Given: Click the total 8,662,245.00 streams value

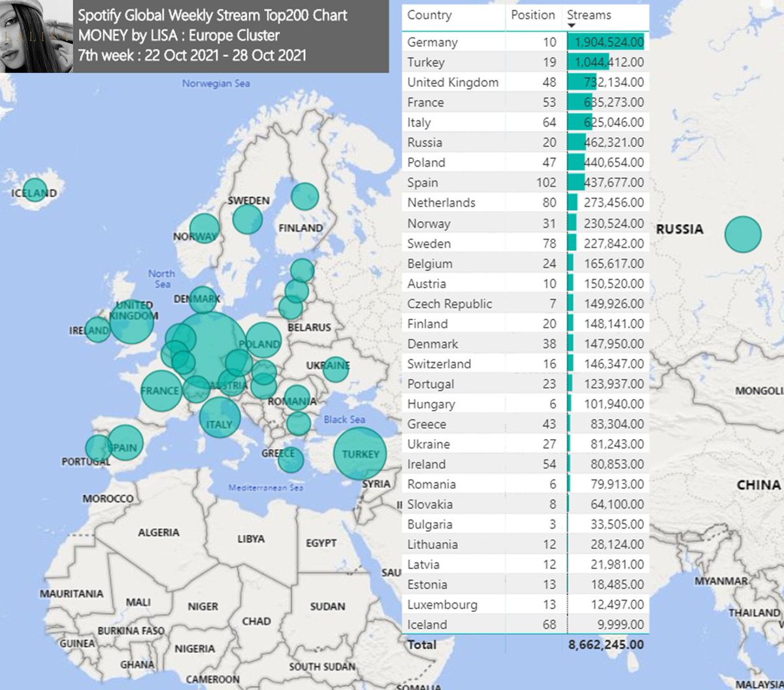Looking at the screenshot, I should pyautogui.click(x=606, y=645).
